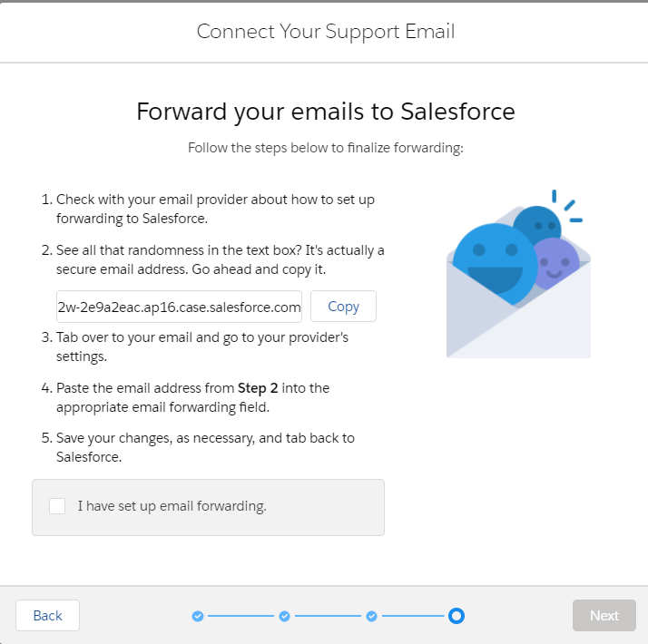The image size is (648, 644).
Task: Click the purple smiley face
Action: coord(554,264)
